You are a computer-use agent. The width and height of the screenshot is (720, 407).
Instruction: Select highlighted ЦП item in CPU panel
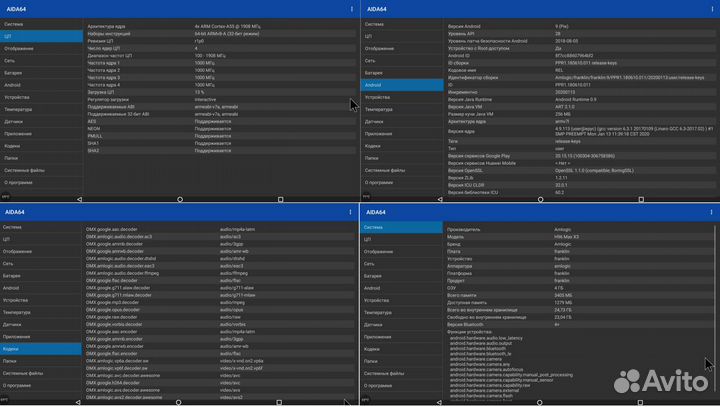pyautogui.click(x=40, y=35)
